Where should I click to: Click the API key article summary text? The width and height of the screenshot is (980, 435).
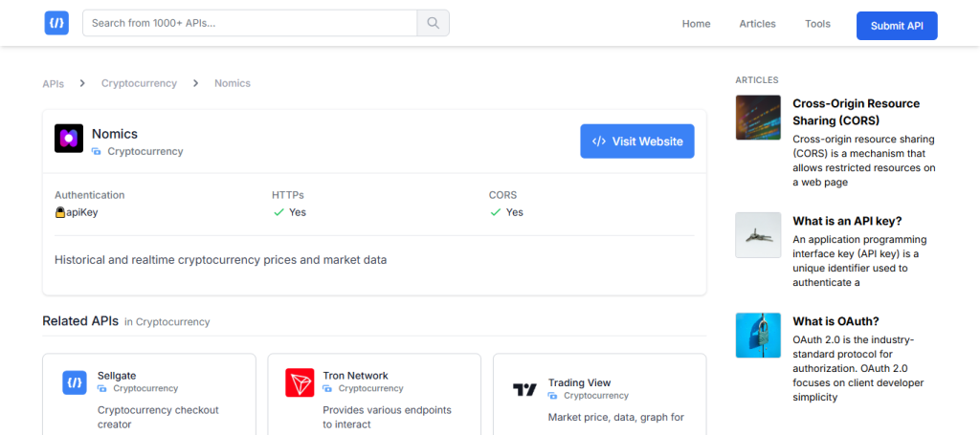(x=859, y=261)
